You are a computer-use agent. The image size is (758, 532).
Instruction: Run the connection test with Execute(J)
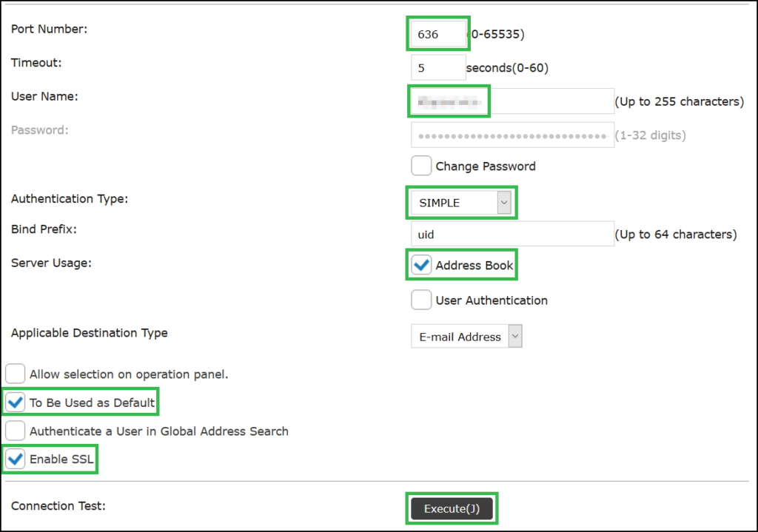click(452, 508)
